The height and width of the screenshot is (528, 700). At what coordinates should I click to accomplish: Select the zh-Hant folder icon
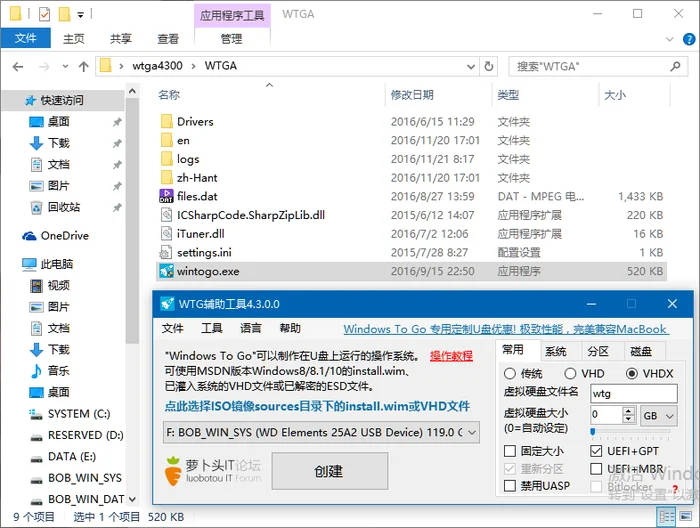pos(167,178)
